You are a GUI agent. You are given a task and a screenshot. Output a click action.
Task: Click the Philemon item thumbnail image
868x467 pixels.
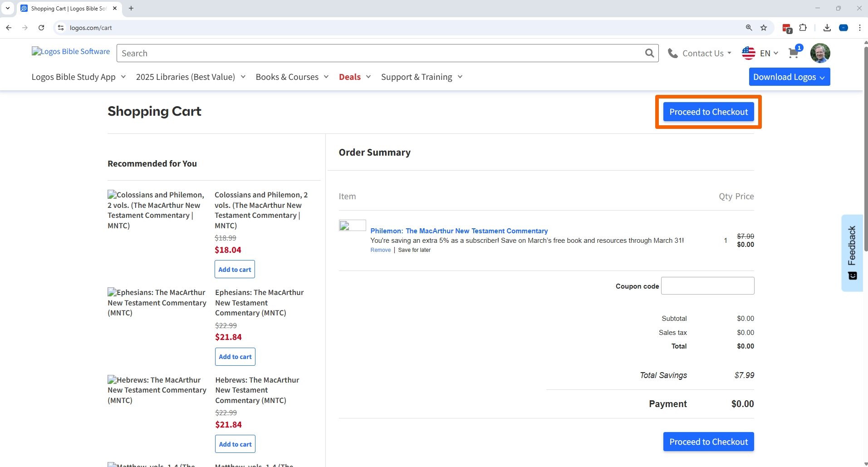[x=353, y=226]
